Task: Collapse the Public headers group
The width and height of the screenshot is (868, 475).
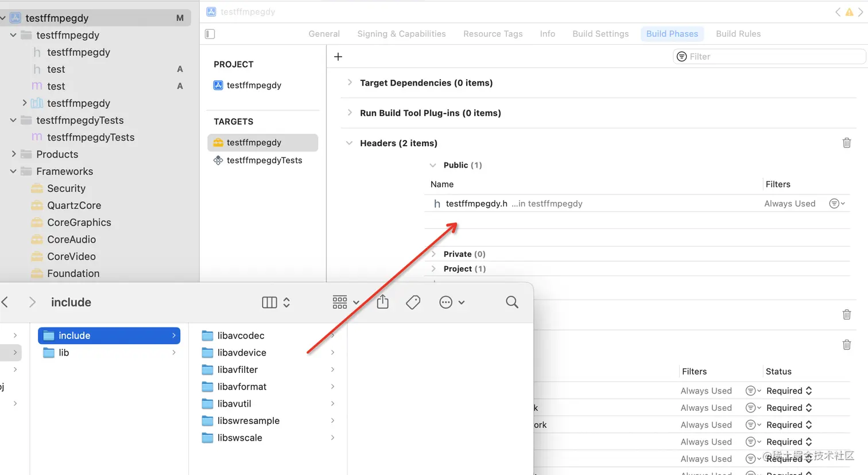Action: (433, 165)
